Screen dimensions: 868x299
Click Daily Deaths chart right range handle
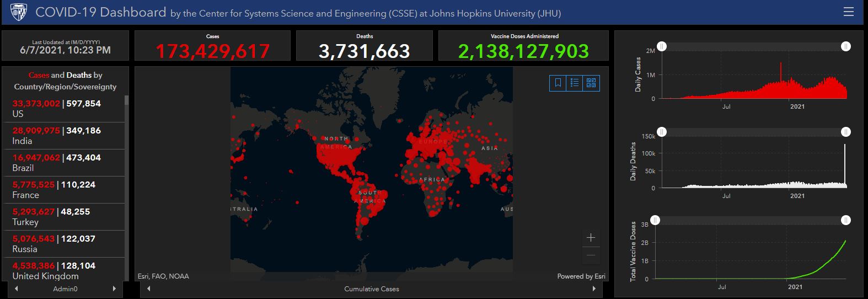(845, 132)
